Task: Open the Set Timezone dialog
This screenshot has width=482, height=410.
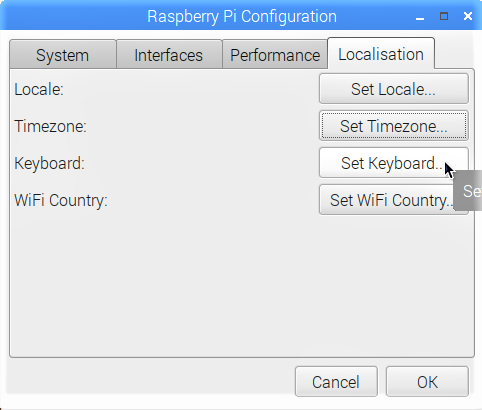Action: [x=394, y=126]
